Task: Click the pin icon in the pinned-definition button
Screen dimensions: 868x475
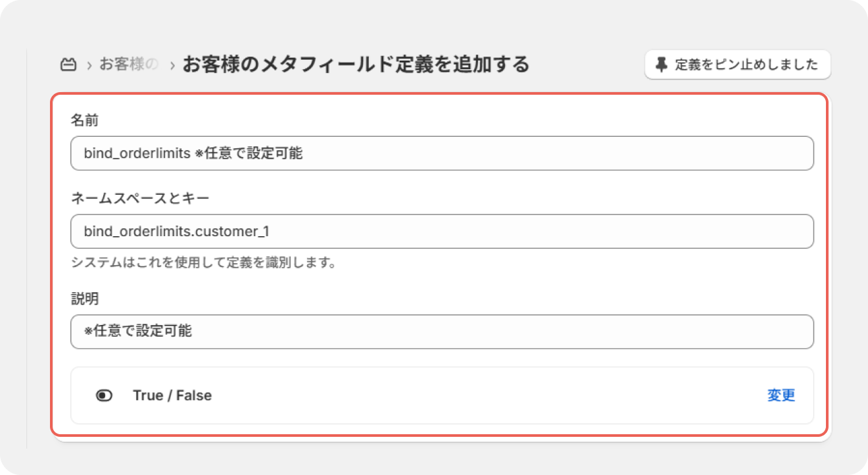Action: [662, 64]
